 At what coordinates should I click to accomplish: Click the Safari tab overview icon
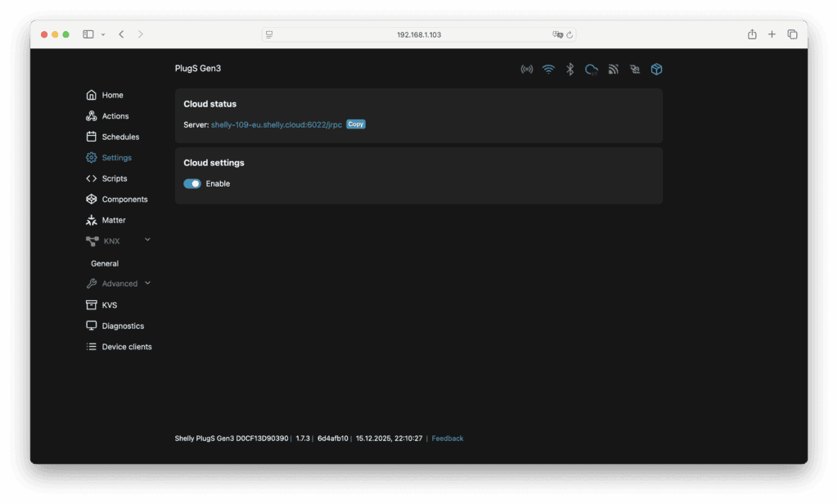(792, 34)
